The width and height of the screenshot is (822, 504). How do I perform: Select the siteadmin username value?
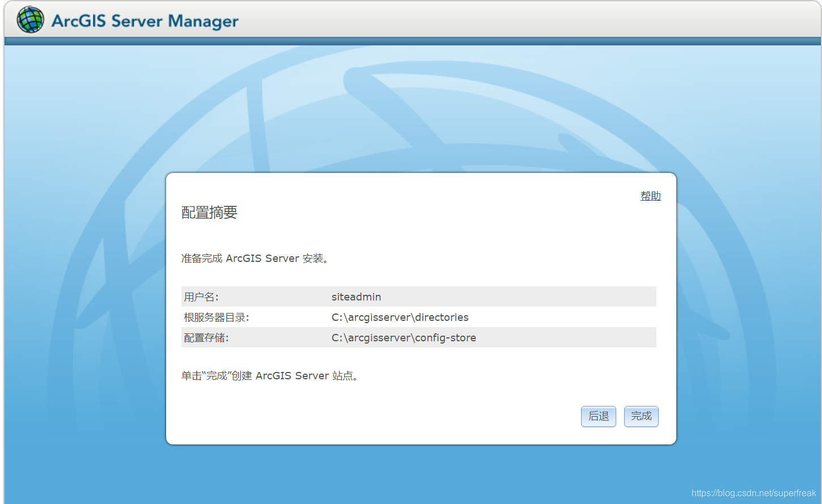356,297
